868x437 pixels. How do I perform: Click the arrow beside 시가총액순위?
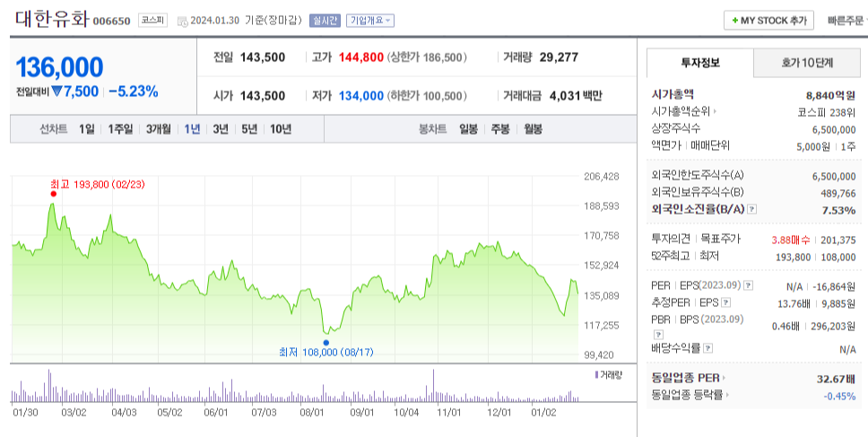716,111
